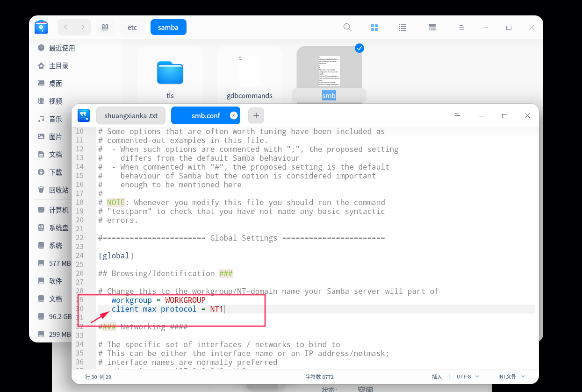Click the '[global]' section header line
Screen dimensions: 582x392
[x=116, y=256]
